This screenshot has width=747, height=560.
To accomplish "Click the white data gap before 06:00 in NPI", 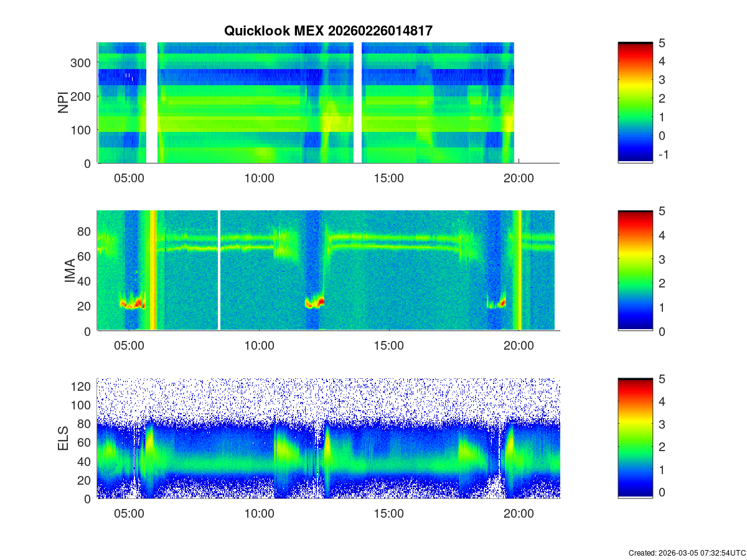I will 152,103.
